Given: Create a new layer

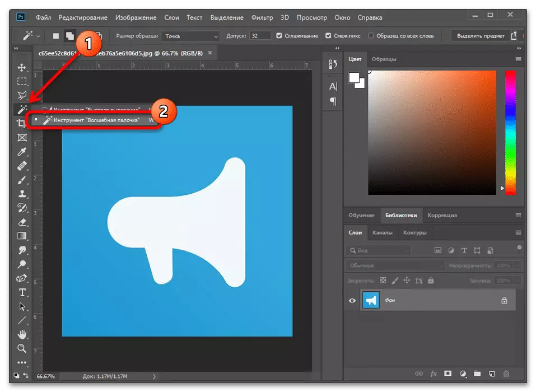Looking at the screenshot, I should [492, 374].
